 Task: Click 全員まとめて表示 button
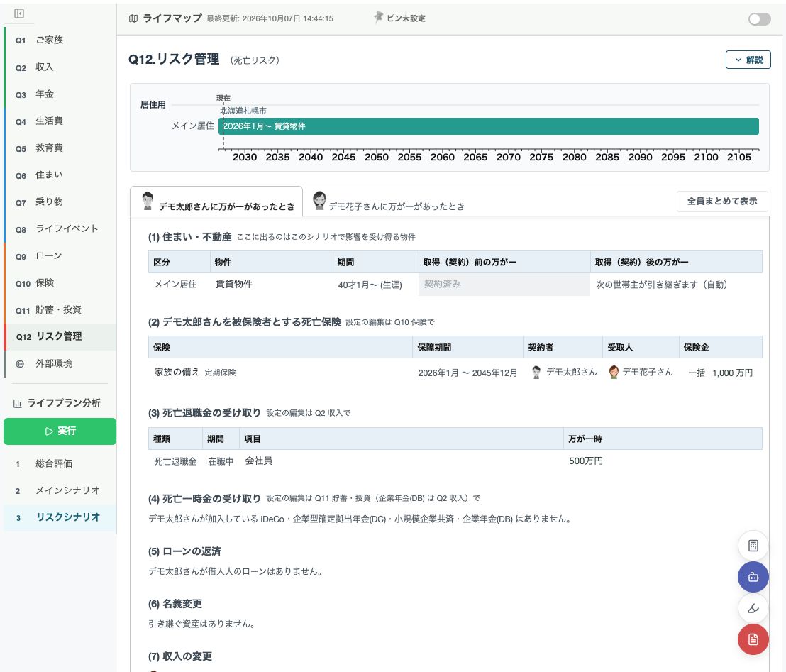[722, 201]
